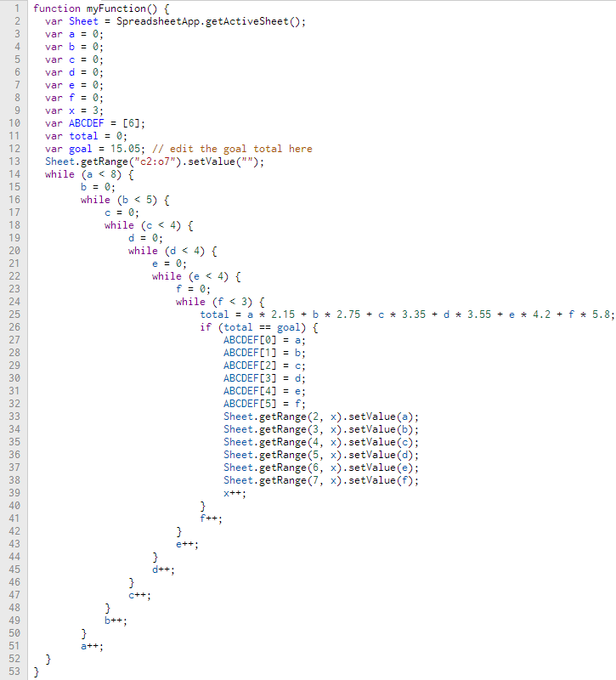Screen dimensions: 616x680
Task: Click the 'ABCDEF[5] = f;' assignment
Action: click(264, 404)
